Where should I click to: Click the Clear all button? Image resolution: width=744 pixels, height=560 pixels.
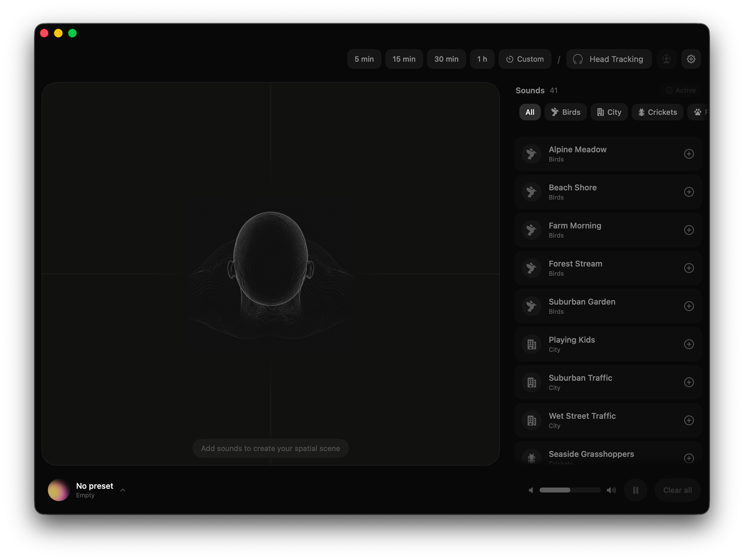pos(677,490)
